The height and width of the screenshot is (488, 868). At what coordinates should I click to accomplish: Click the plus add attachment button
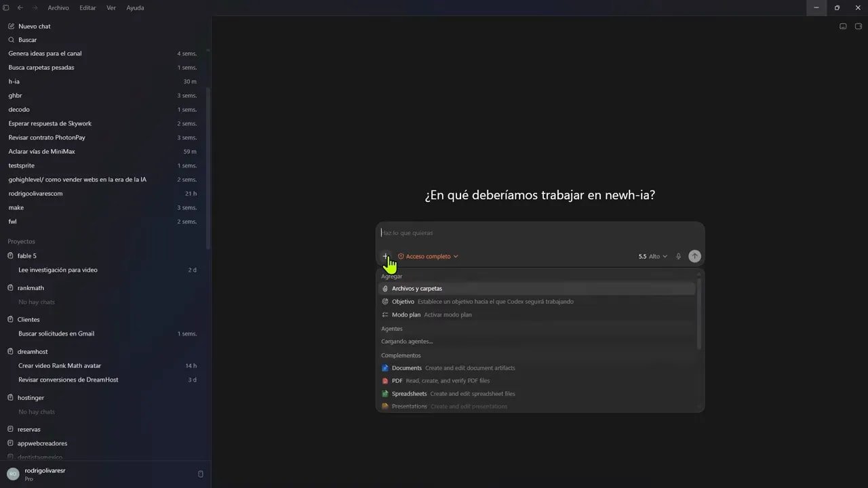(x=385, y=256)
